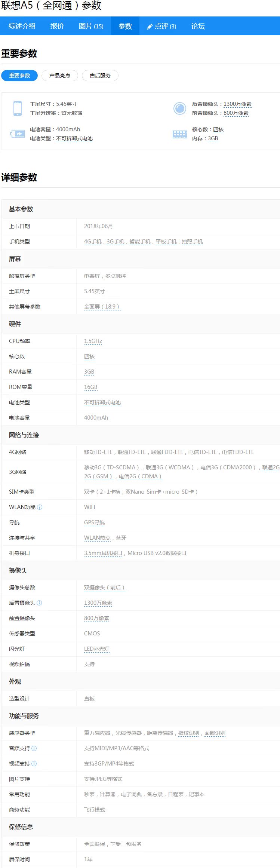Click the 全面屏(18:9) link
This screenshot has width=280, height=868.
tap(102, 307)
